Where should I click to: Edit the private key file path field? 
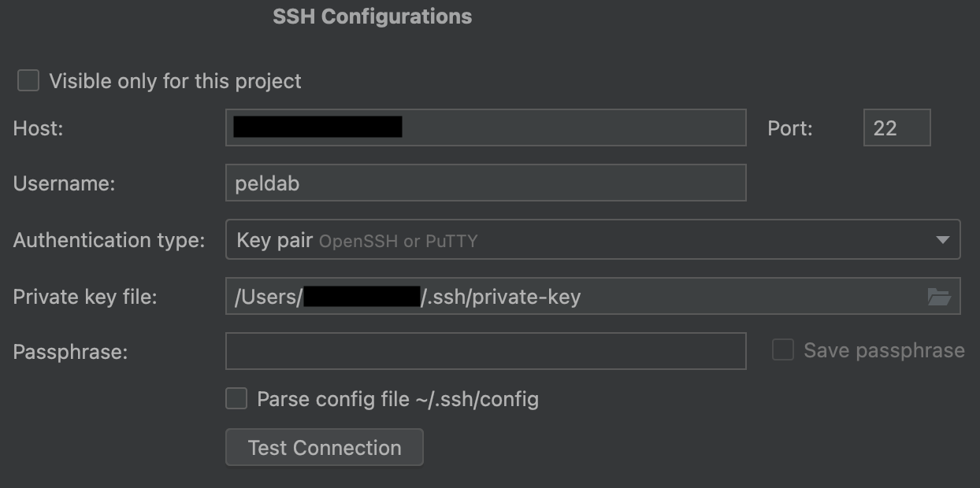(x=551, y=297)
